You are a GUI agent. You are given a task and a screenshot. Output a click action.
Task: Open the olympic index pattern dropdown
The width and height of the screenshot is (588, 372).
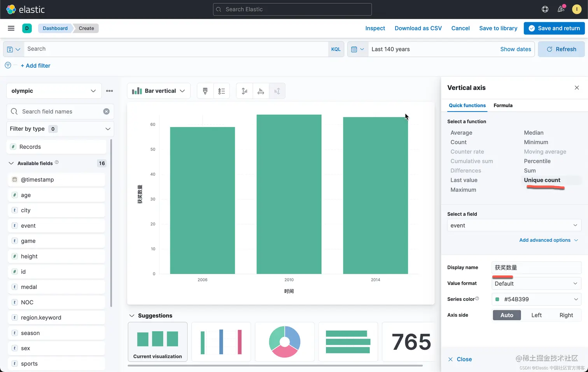coord(54,91)
